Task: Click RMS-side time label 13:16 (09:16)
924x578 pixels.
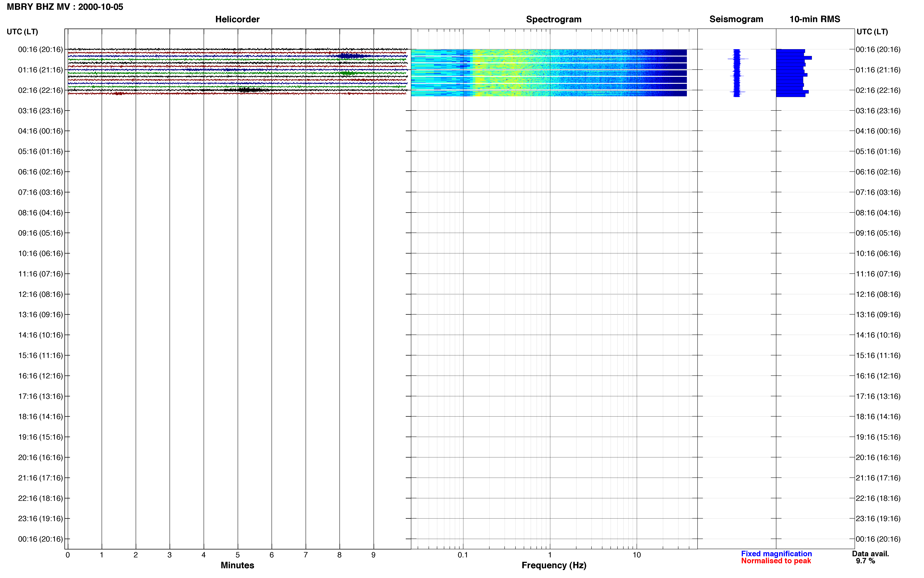Action: 878,315
